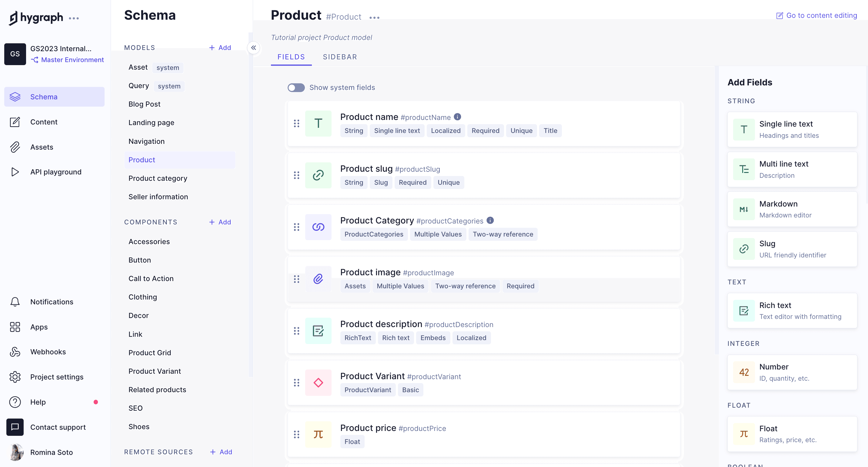
Task: Click the drag handle of the Product slug field
Action: point(296,175)
